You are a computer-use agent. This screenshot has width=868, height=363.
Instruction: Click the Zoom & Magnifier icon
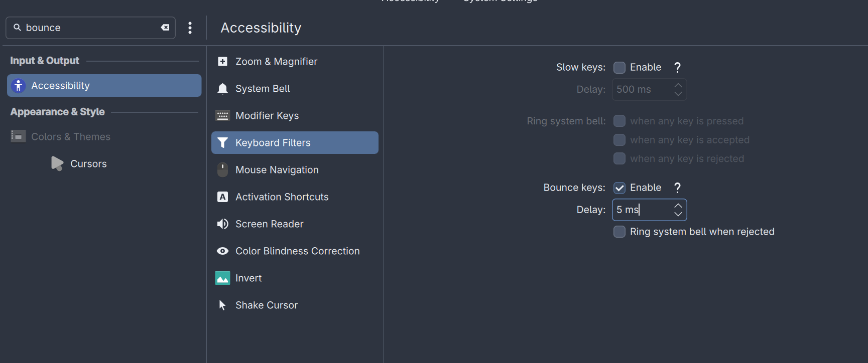pos(222,62)
